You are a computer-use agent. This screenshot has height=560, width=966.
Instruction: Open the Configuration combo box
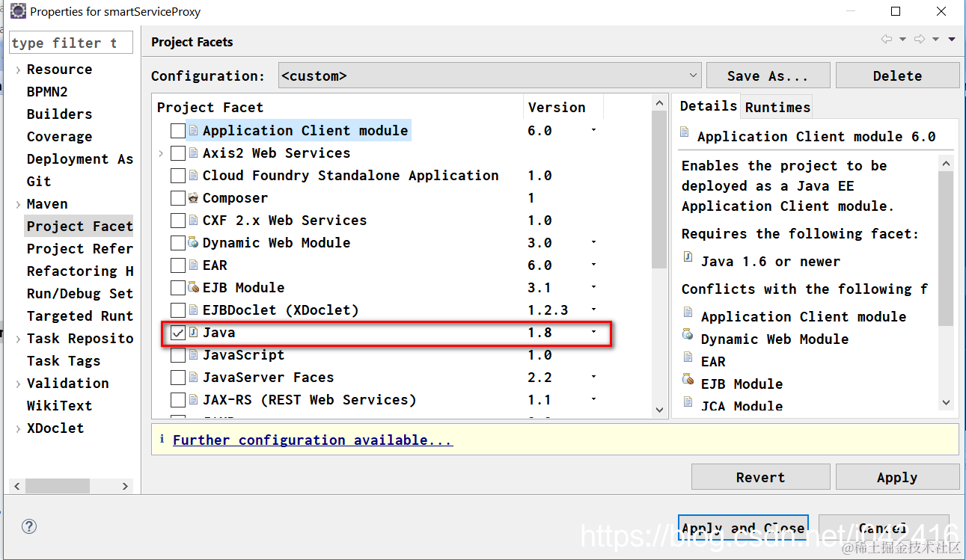489,76
